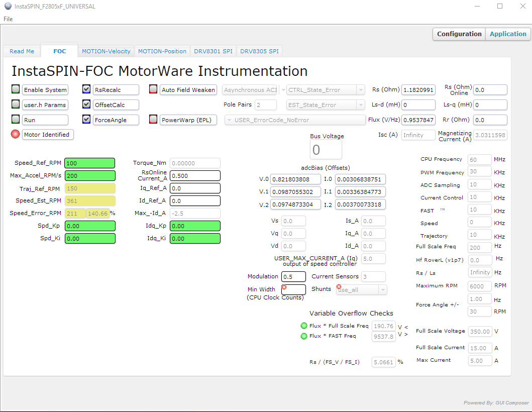Click the error icon beside Shunts dropdown
The height and width of the screenshot is (412, 532).
(339, 287)
